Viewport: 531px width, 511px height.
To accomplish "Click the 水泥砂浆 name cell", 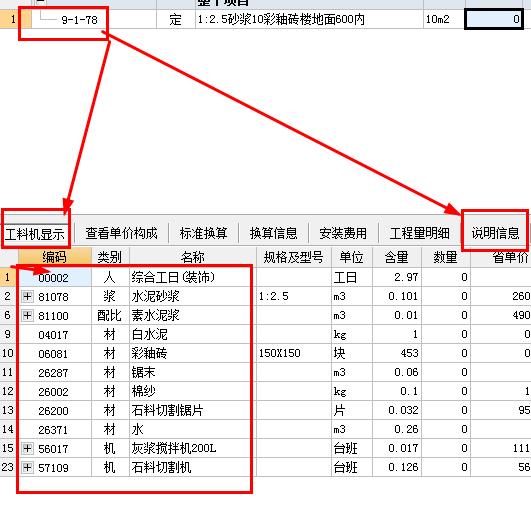I will click(x=192, y=297).
